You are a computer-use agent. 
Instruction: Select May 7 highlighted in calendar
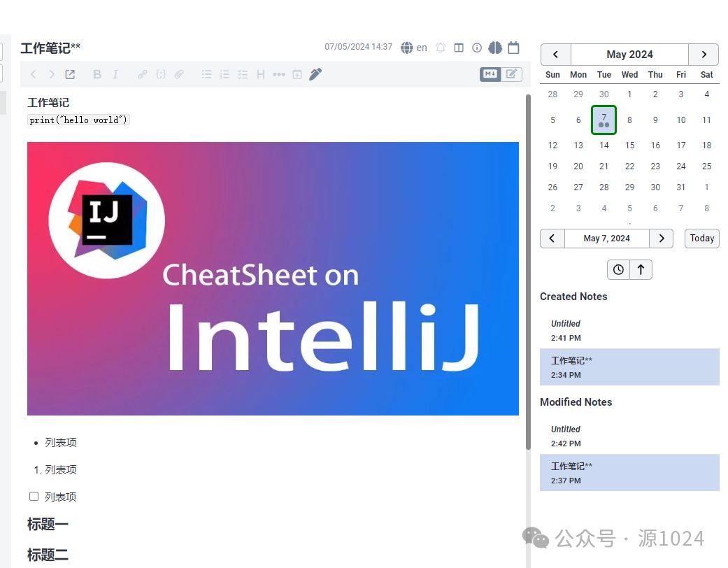click(604, 120)
